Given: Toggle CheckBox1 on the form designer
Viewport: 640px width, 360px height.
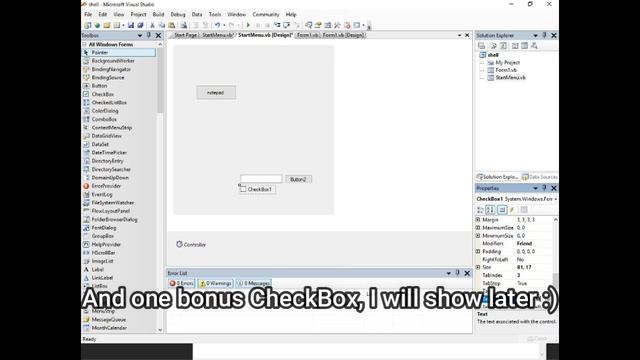Looking at the screenshot, I should (x=243, y=189).
